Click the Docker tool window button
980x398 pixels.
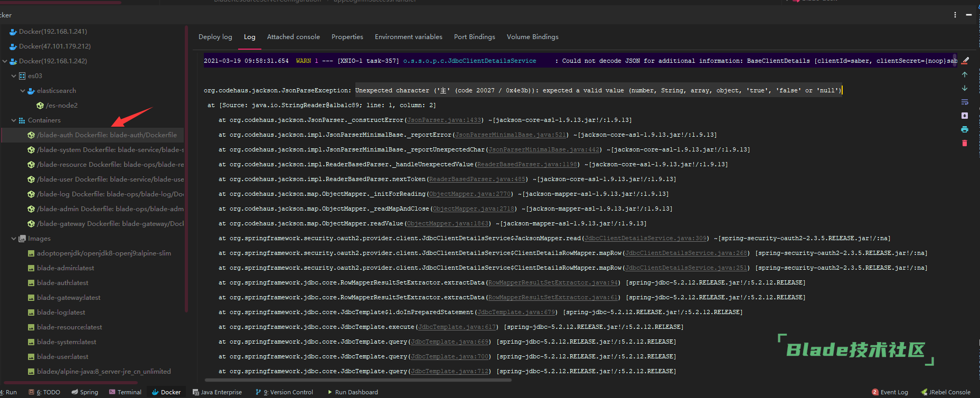coord(166,392)
